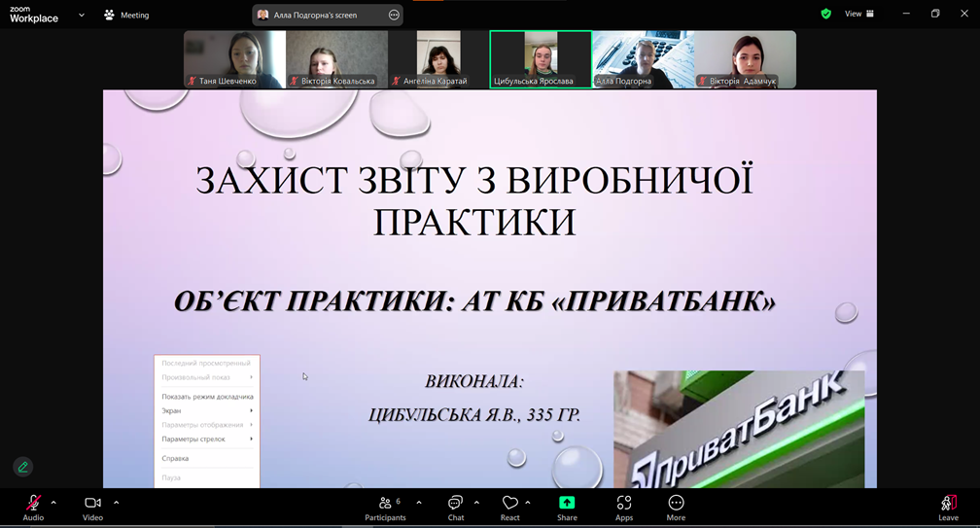Click the green encryption shield icon
This screenshot has height=528, width=980.
tap(825, 15)
